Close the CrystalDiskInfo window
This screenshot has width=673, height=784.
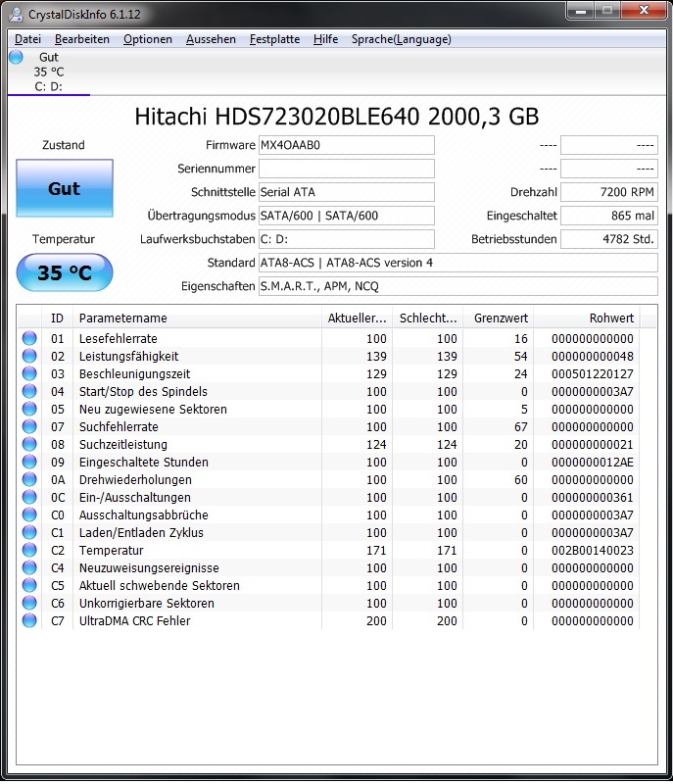tap(644, 11)
